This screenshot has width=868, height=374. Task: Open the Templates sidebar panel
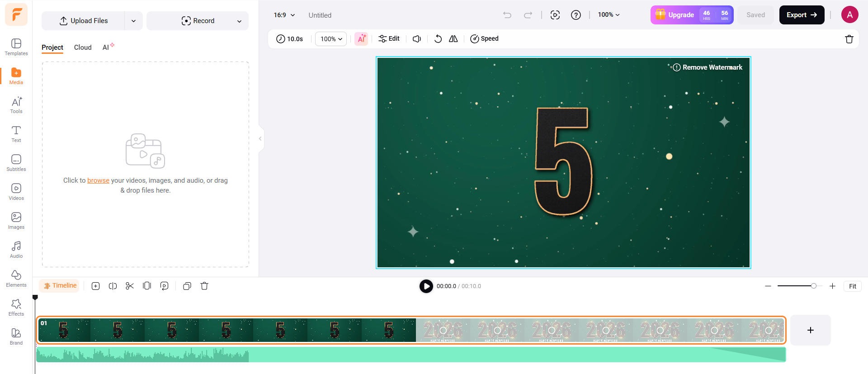pyautogui.click(x=16, y=47)
